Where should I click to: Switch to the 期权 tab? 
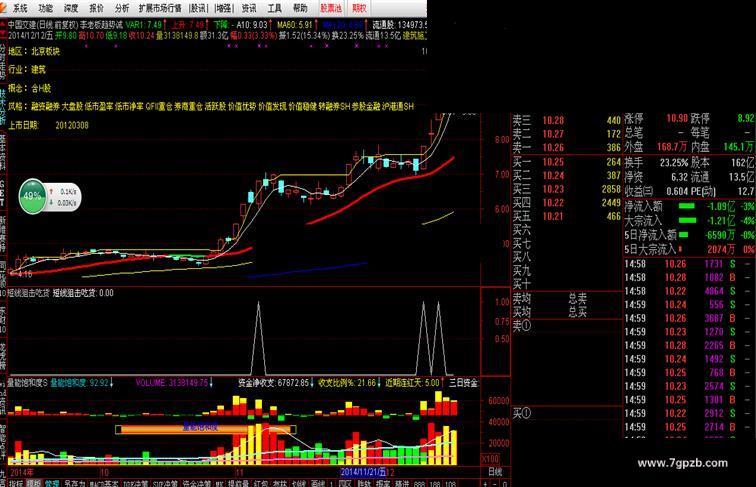pyautogui.click(x=359, y=8)
